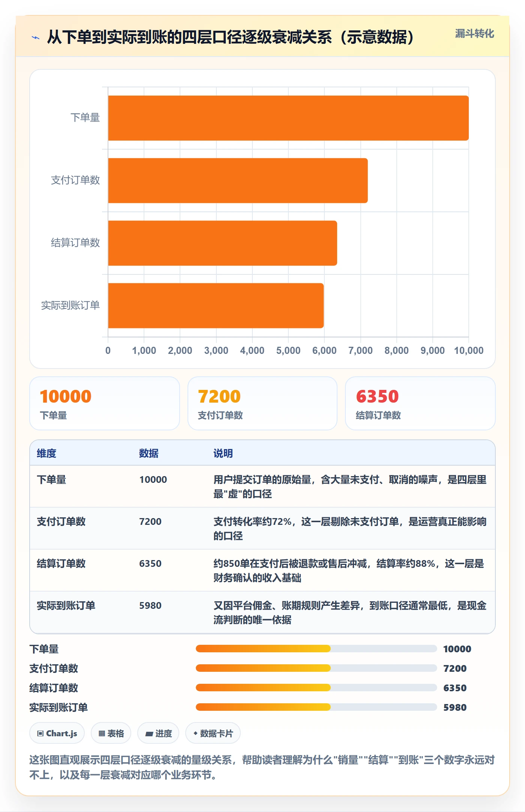The width and height of the screenshot is (525, 812).
Task: Click the 5980 value beside the progress bar
Action: (455, 707)
